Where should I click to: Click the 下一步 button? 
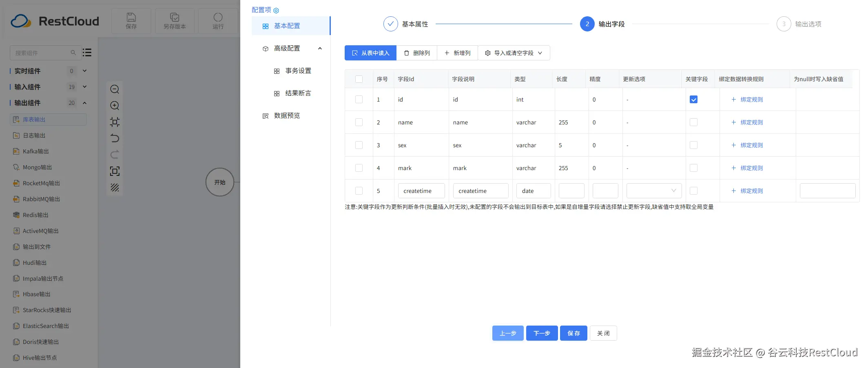542,333
